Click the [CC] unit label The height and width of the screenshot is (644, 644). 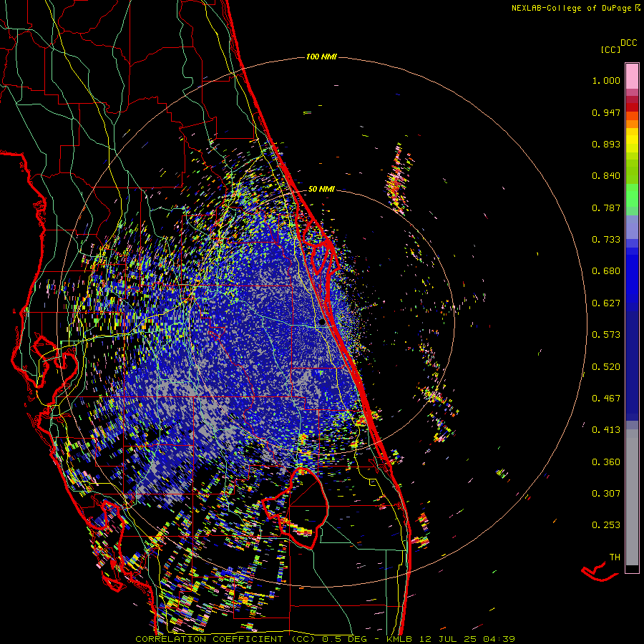tap(610, 49)
